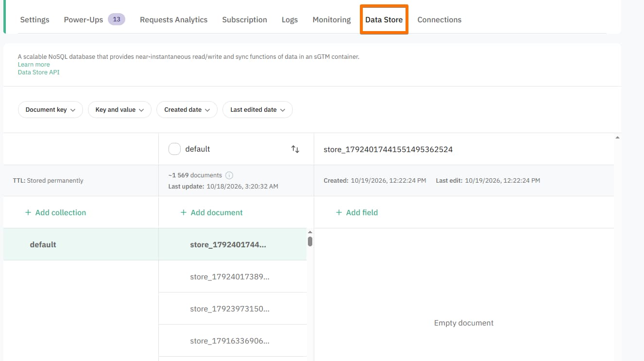Select the Data Store tab
This screenshot has height=361, width=644.
tap(384, 20)
